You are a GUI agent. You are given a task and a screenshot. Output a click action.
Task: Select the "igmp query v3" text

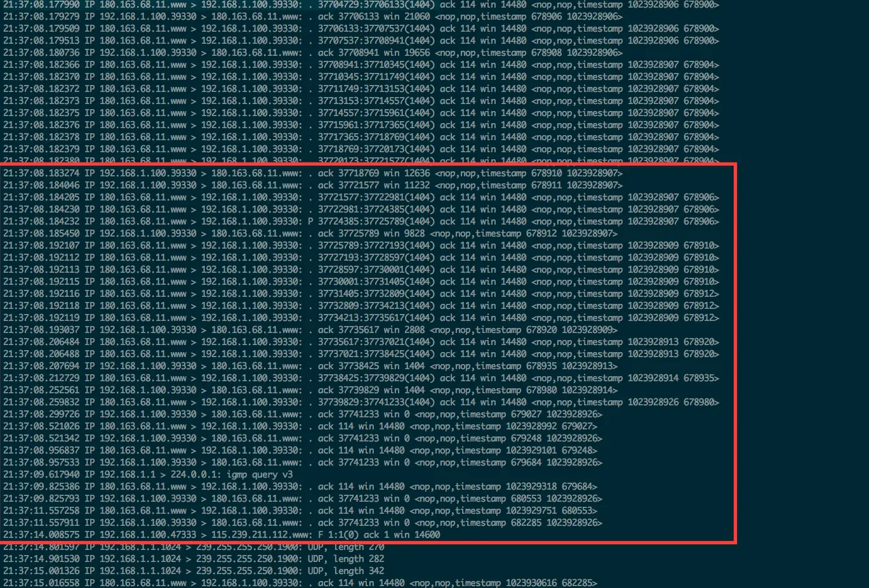(260, 474)
